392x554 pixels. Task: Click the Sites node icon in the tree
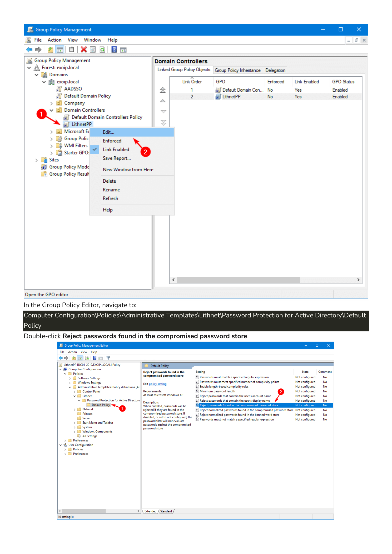pyautogui.click(x=44, y=160)
